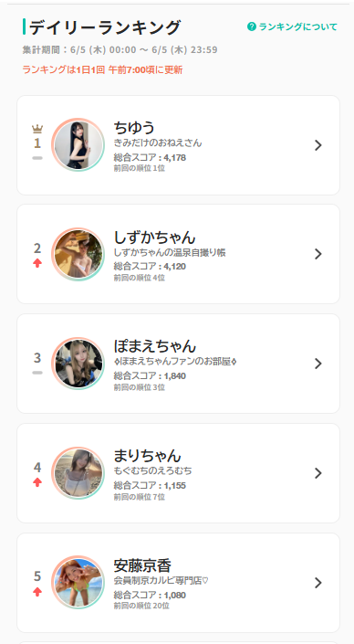Click the chevron on まりちゃん card
This screenshot has height=644, width=354.
[x=318, y=473]
